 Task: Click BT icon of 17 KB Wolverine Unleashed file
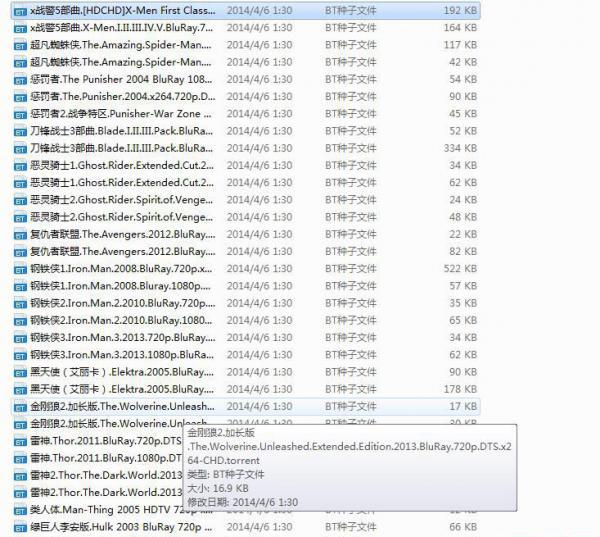(20, 408)
